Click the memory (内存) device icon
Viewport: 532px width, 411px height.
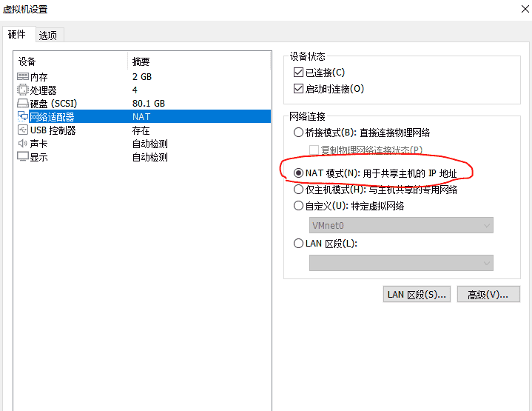23,77
